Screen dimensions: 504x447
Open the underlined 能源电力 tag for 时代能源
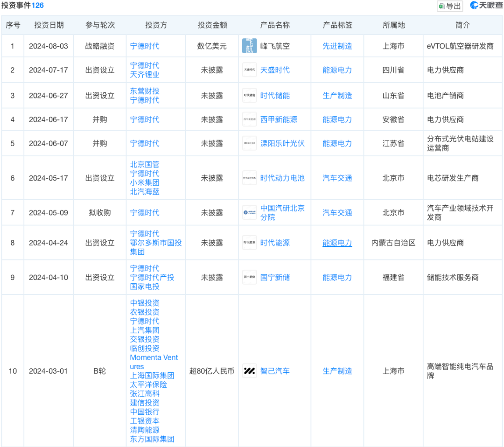tap(337, 243)
